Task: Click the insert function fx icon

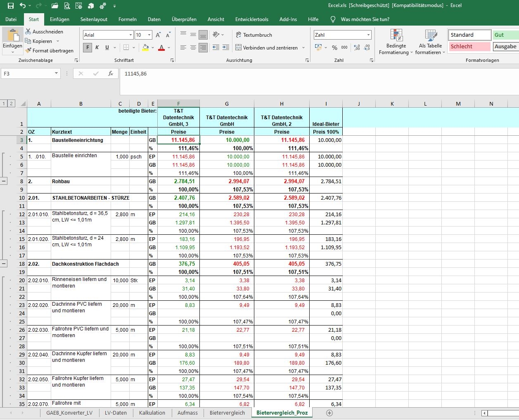Action: tap(111, 73)
